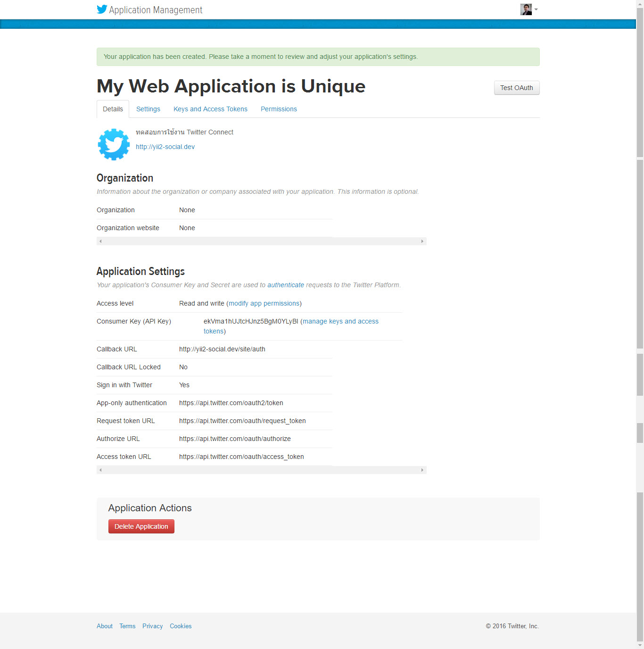Image resolution: width=644 pixels, height=649 pixels.
Task: Click the modify app permissions link
Action: (x=264, y=303)
